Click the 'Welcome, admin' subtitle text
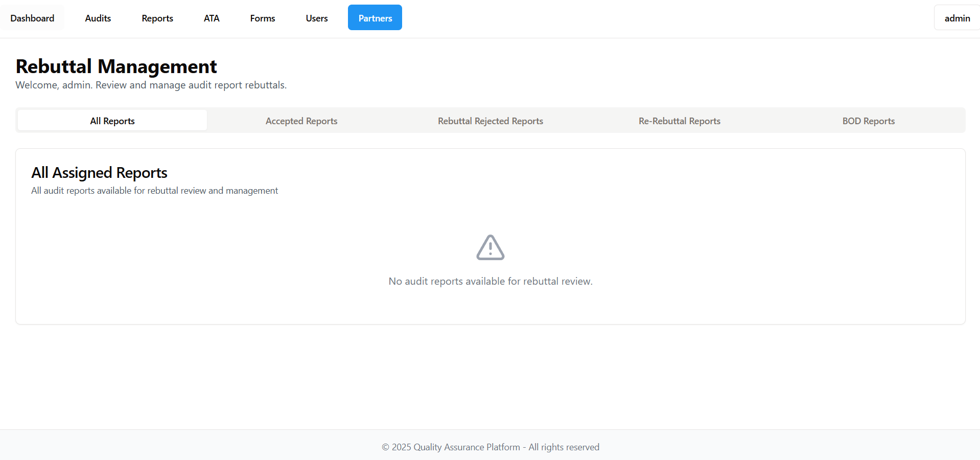The image size is (980, 460). pos(151,85)
